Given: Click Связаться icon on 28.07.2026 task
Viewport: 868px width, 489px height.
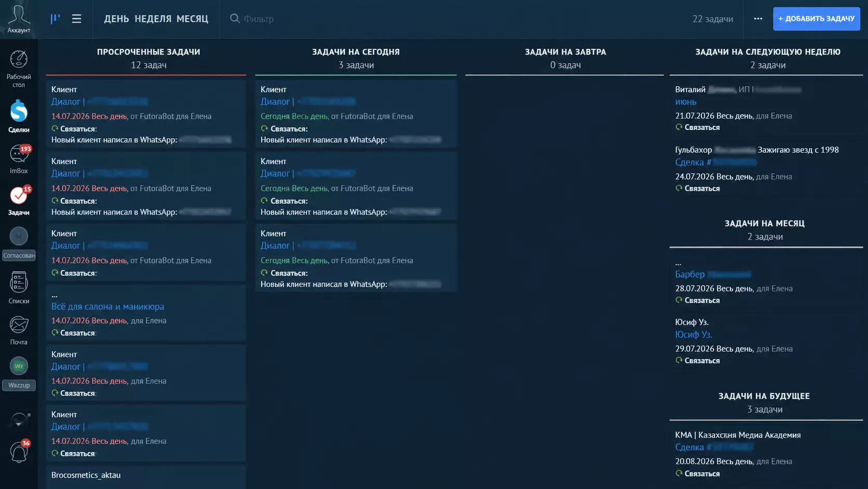Looking at the screenshot, I should 679,300.
